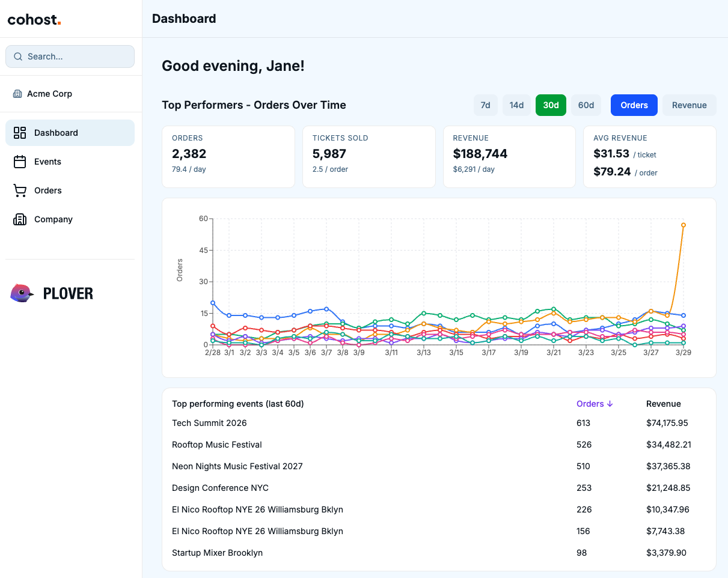Click the TICKETS SOLD 5,987 card
The width and height of the screenshot is (728, 578).
[x=369, y=157]
